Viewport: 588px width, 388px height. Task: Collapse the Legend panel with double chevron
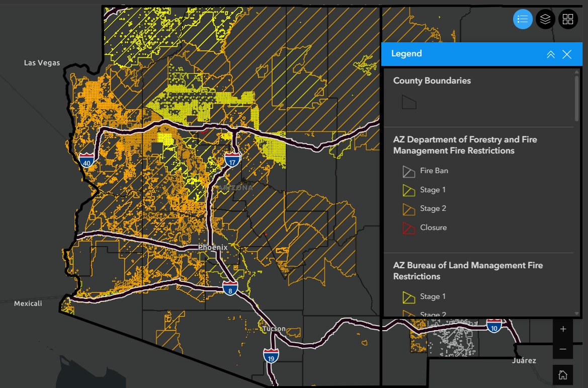(550, 54)
